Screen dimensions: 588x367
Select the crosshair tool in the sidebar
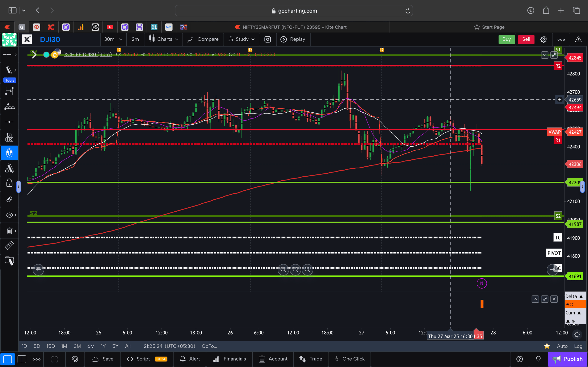(7, 55)
